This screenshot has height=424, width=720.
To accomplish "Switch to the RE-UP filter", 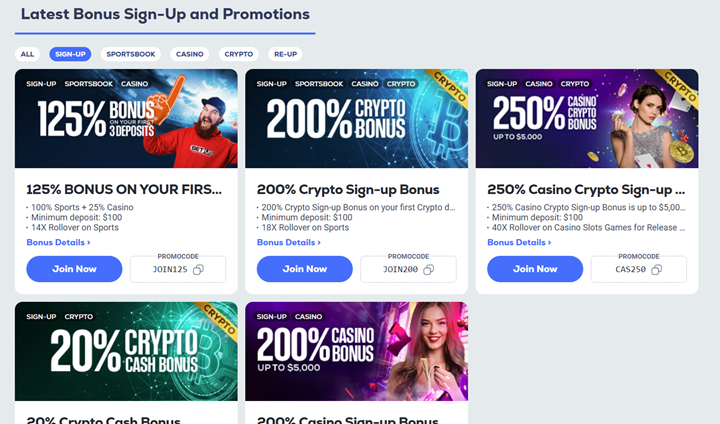I will 286,54.
